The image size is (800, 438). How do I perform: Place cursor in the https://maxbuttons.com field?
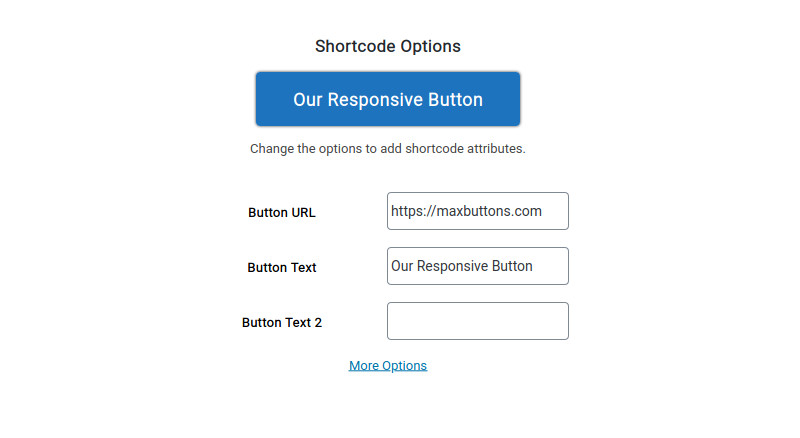[x=478, y=211]
